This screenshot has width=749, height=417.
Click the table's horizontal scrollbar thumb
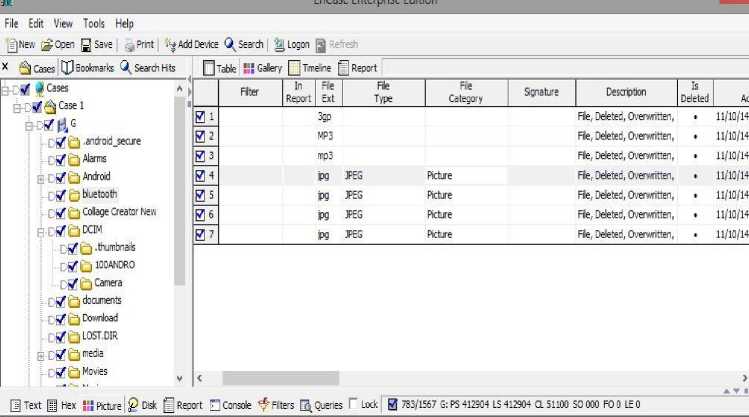[x=281, y=378]
